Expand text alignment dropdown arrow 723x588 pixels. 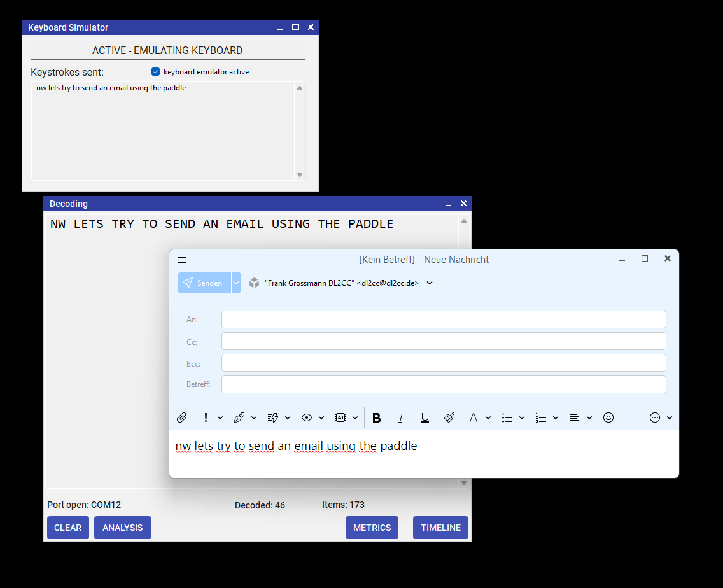589,418
